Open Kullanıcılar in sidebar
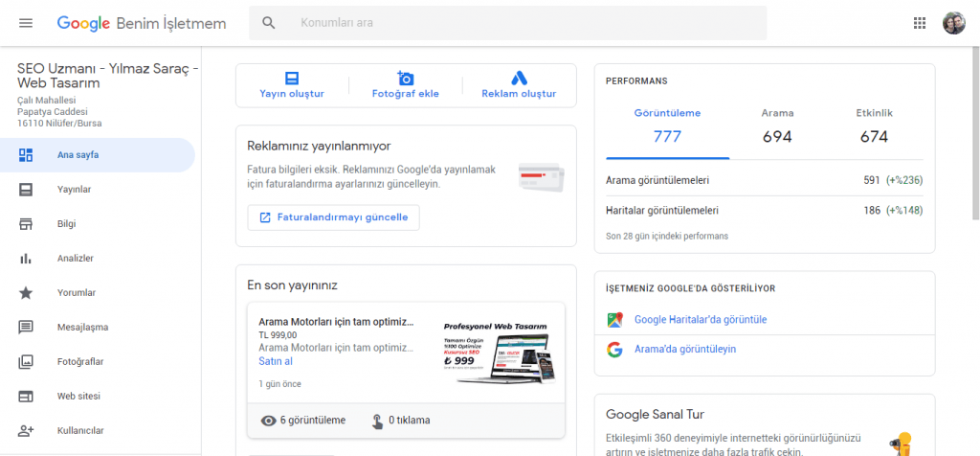The width and height of the screenshot is (980, 456). pyautogui.click(x=98, y=430)
